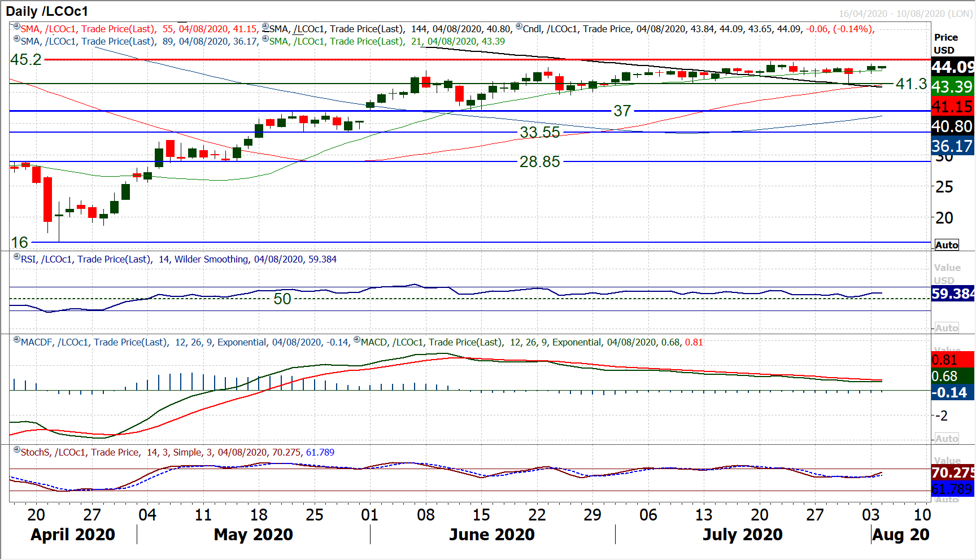
Task: Select the green 43.39 SMA value tag
Action: tap(953, 87)
